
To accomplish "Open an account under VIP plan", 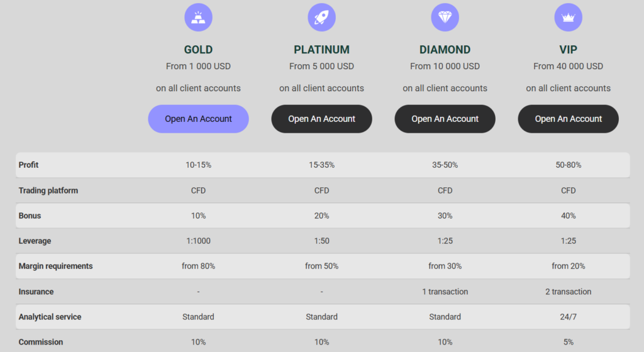I will click(568, 119).
